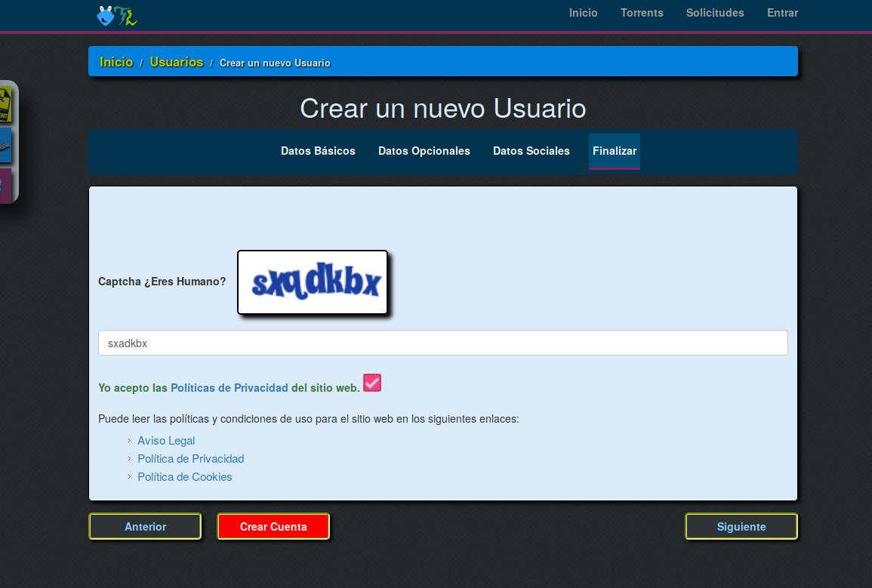This screenshot has height=588, width=872.
Task: Click the Políticas de Privacidad inline link
Action: click(229, 388)
